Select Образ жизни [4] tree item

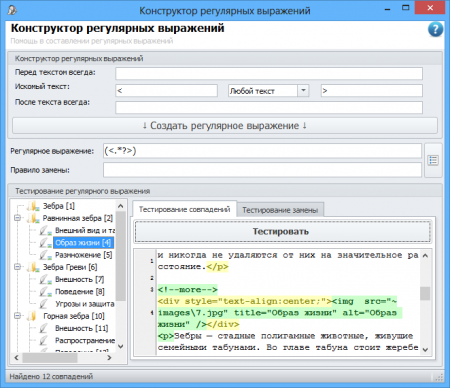pyautogui.click(x=83, y=243)
